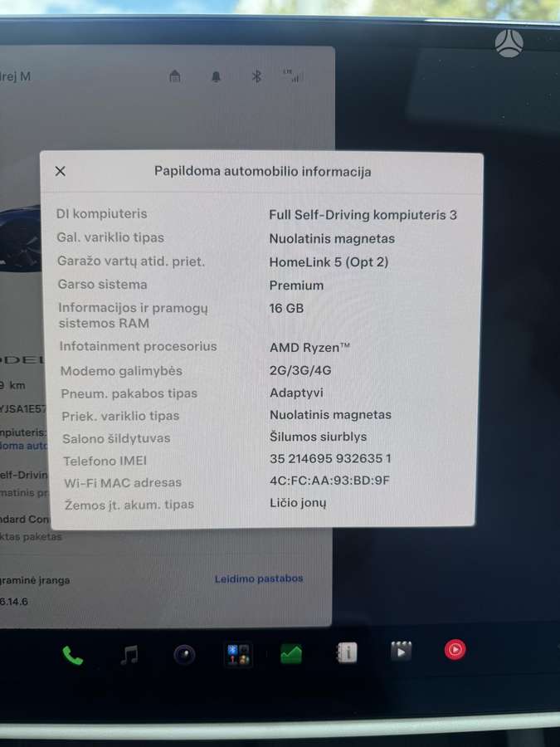Tap the Salono šildytuvas label
The height and width of the screenshot is (747, 560).
pyautogui.click(x=116, y=438)
